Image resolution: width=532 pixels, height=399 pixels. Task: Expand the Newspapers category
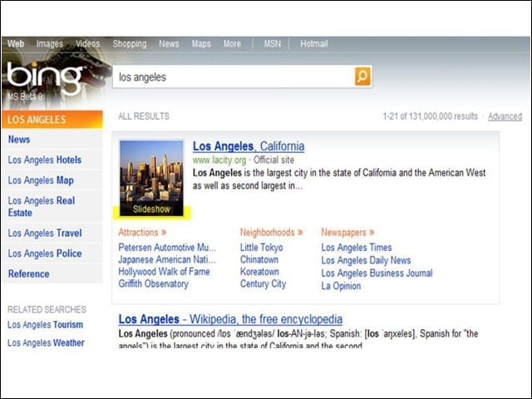[x=347, y=233]
